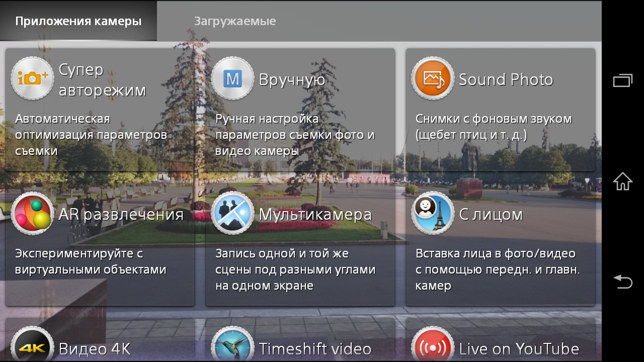
Task: Tap the 'Экспериментируйте с виртуальными объектами' description
Action: [91, 261]
